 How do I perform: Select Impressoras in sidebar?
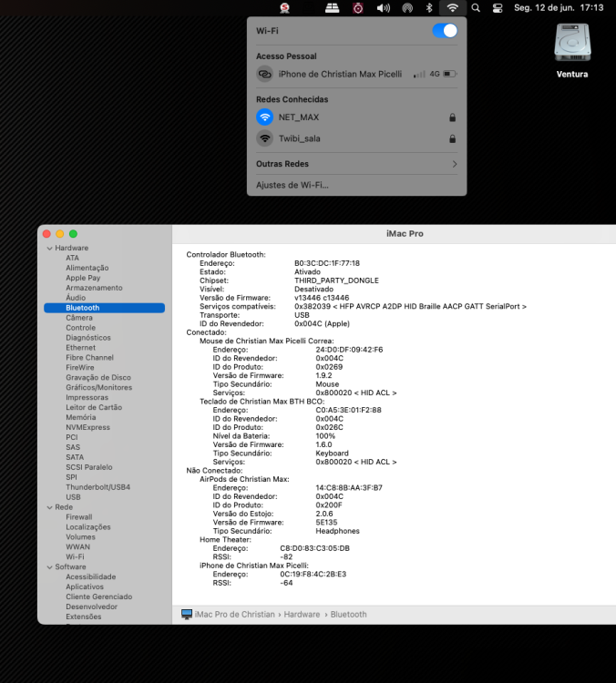tap(87, 397)
